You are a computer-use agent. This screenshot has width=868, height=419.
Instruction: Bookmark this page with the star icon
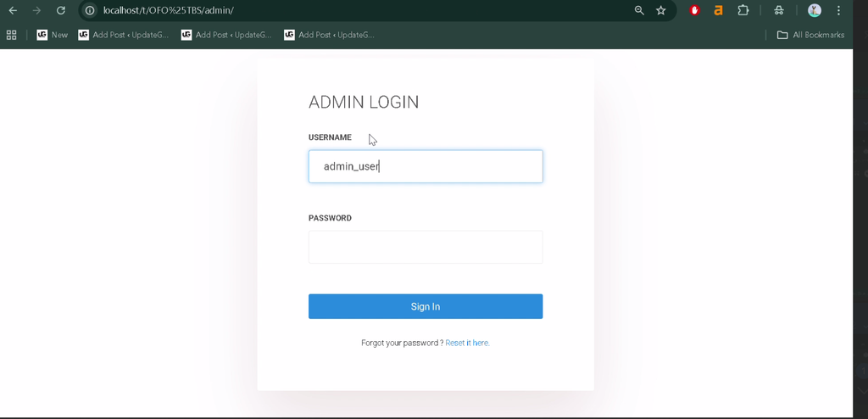661,10
